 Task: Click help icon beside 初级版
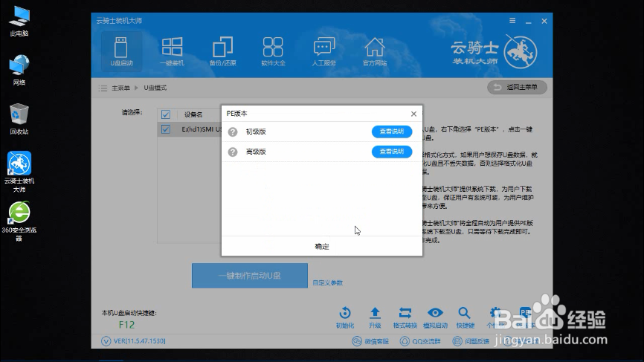tap(233, 132)
